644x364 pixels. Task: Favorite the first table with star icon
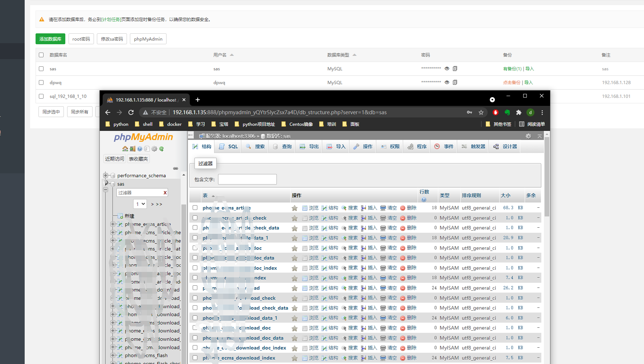coord(295,208)
